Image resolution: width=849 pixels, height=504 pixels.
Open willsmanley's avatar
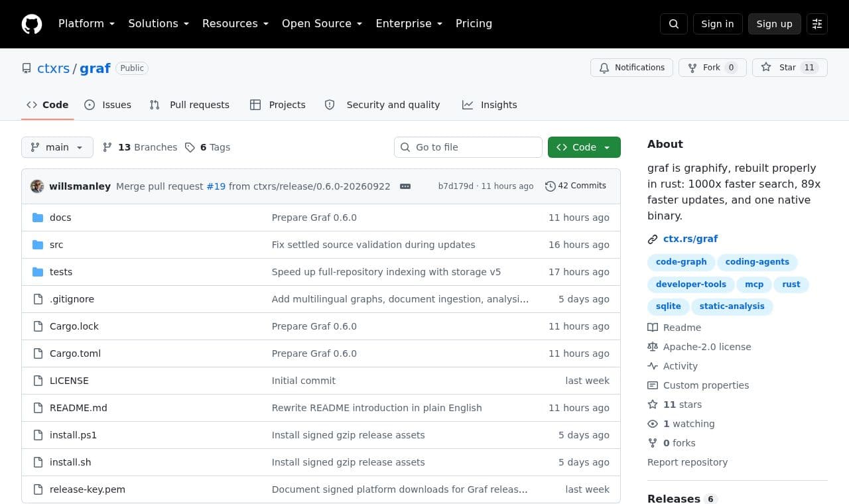37,186
